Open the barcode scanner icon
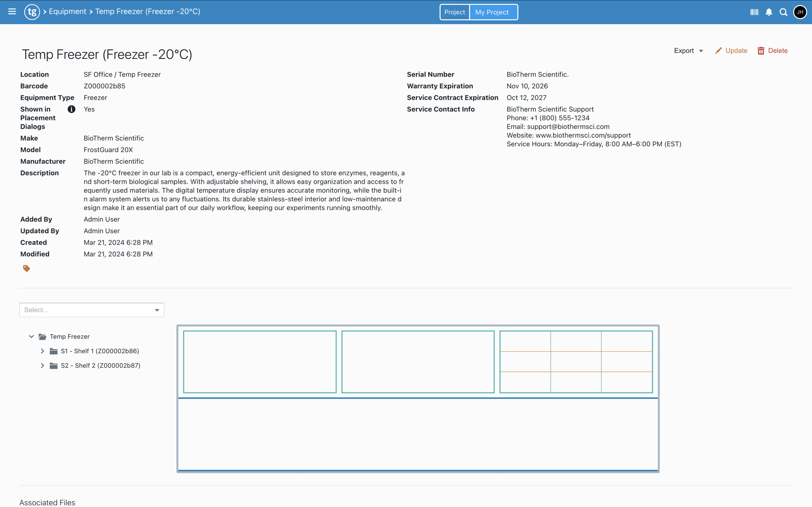 pyautogui.click(x=754, y=12)
